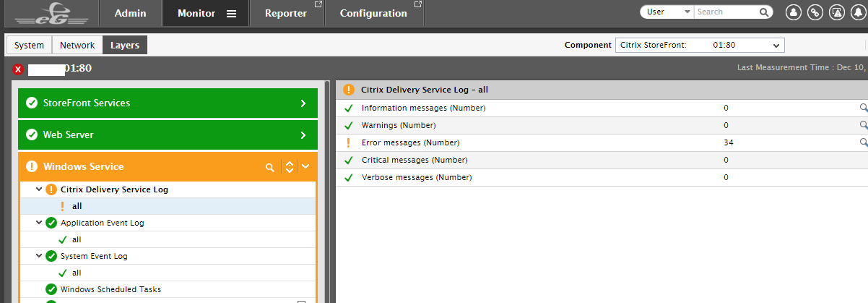Expand the StoreFront Services layer chevron
Image resolution: width=868 pixels, height=303 pixels.
303,103
